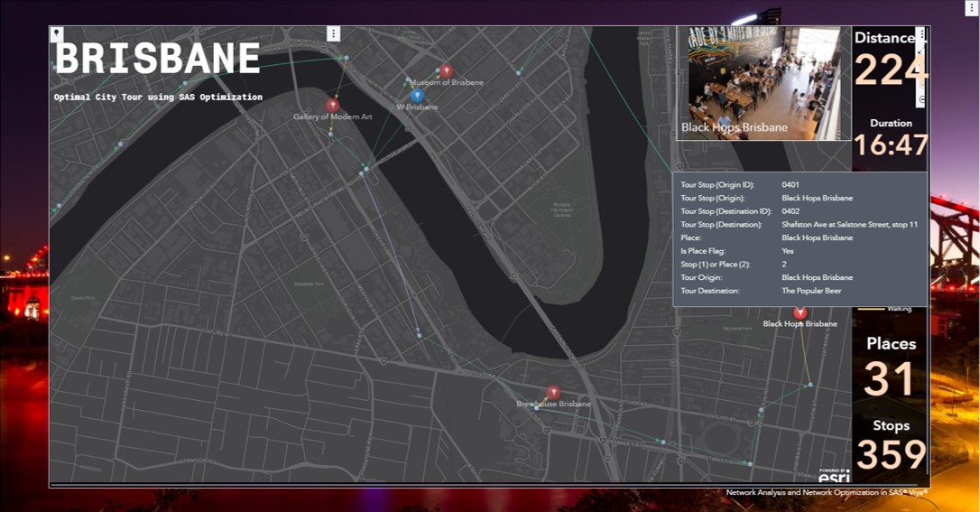The width and height of the screenshot is (980, 512).
Task: Click the Stops heading label
Action: (x=892, y=426)
